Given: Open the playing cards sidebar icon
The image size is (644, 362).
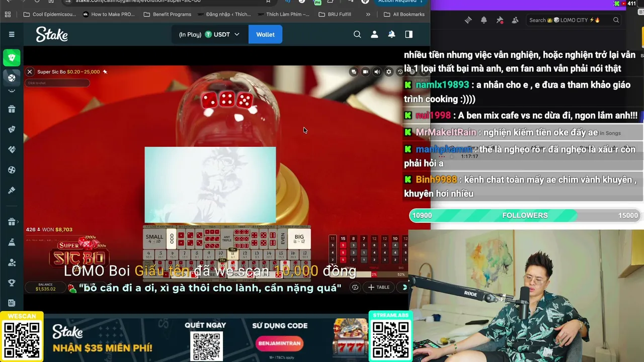Looking at the screenshot, I should coord(12,129).
